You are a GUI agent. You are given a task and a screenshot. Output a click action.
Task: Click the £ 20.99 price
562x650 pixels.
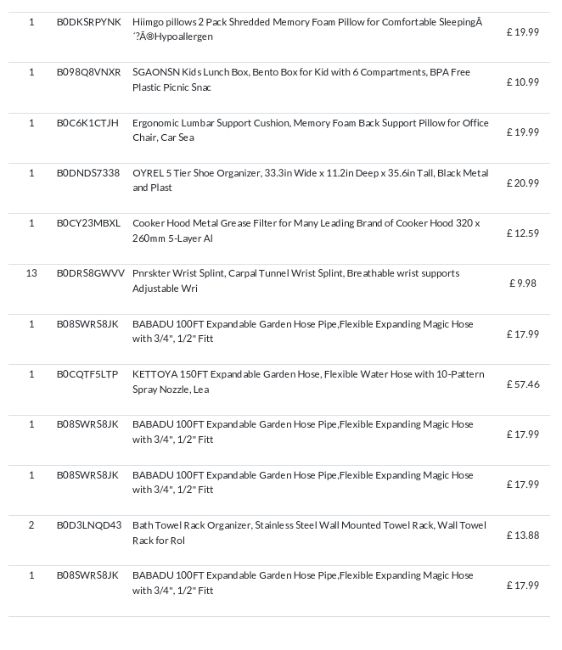tap(523, 183)
